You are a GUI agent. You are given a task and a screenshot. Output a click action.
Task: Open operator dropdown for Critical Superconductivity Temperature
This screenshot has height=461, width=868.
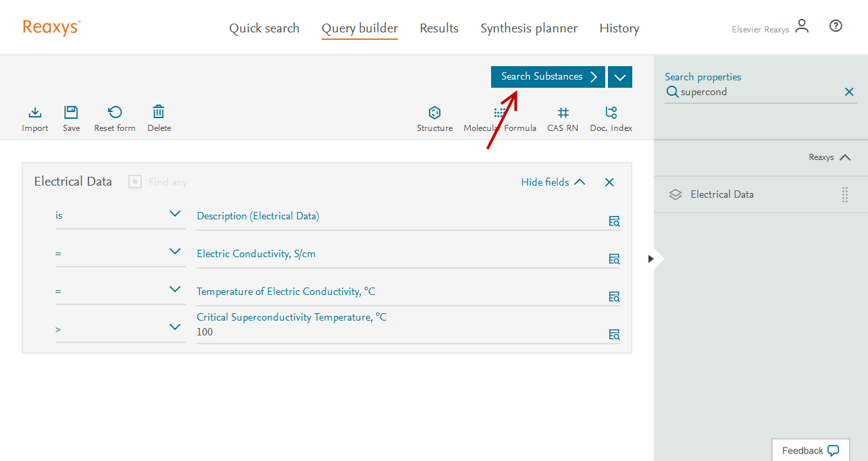coord(175,327)
